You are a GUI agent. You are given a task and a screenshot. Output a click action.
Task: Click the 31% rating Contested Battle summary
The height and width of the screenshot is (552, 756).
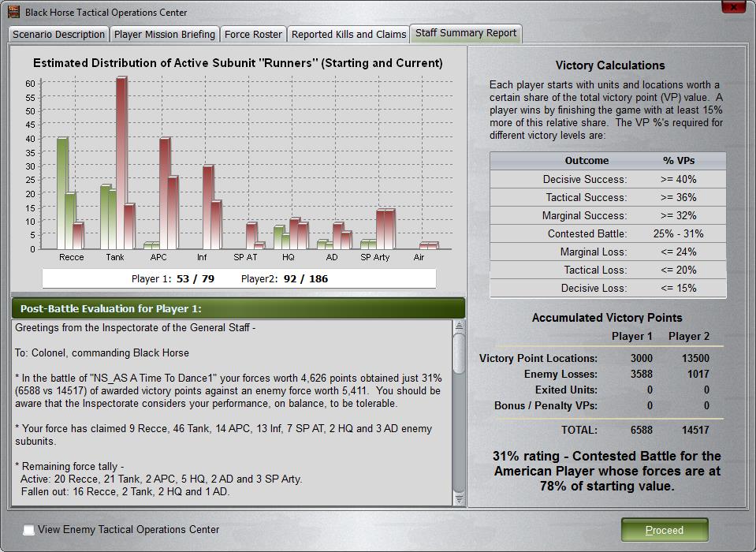(x=607, y=471)
